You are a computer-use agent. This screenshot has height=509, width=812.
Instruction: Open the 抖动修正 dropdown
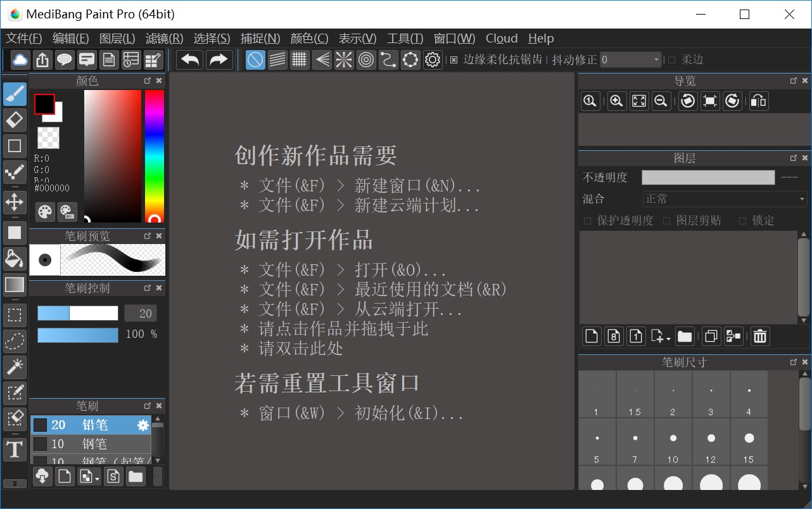click(631, 60)
